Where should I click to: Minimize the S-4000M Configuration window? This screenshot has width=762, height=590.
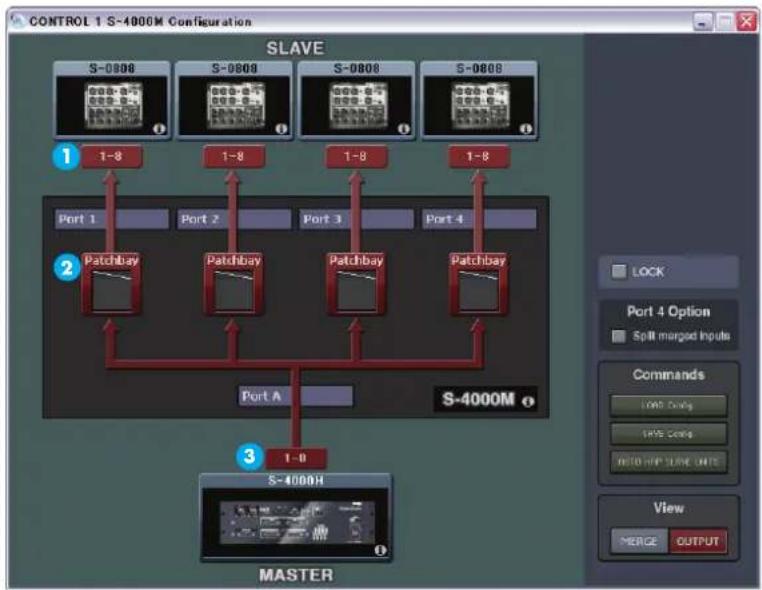[703, 21]
